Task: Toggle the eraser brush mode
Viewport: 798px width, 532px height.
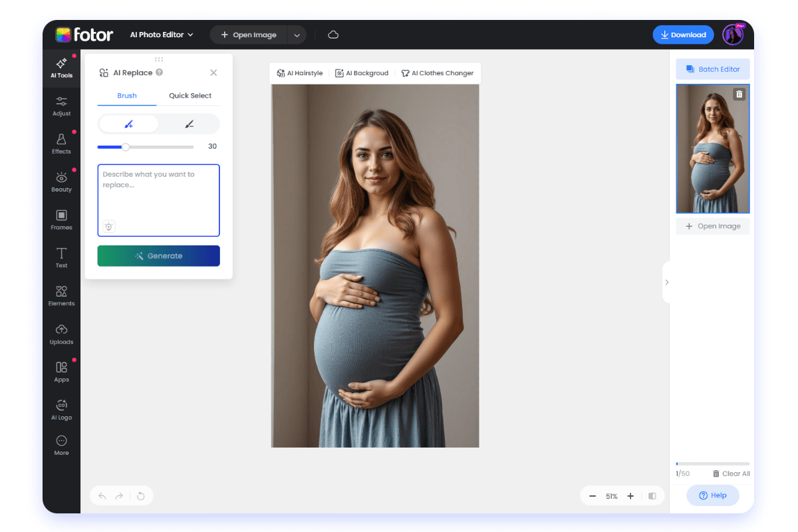Action: coord(189,124)
